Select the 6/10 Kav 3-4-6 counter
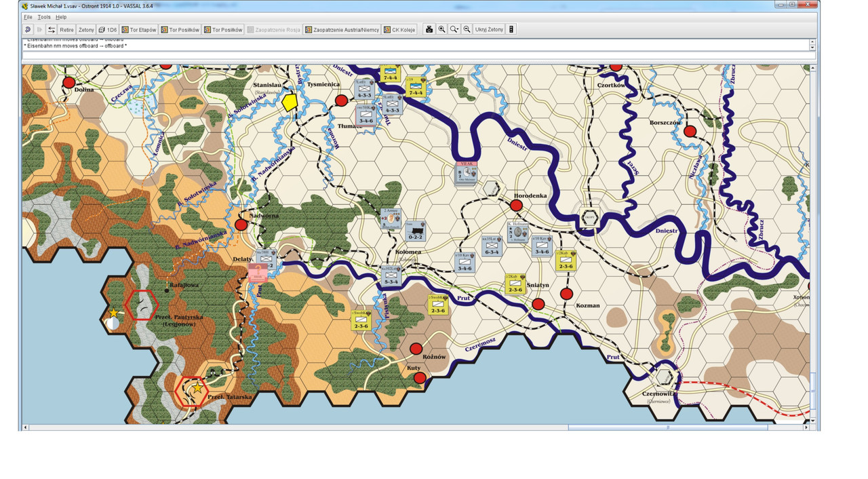868x479 pixels. click(542, 246)
